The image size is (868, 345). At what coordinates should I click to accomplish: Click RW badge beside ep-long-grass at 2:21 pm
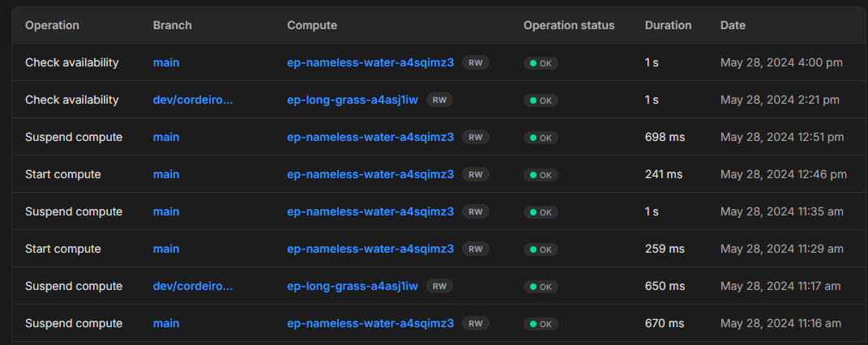[439, 100]
